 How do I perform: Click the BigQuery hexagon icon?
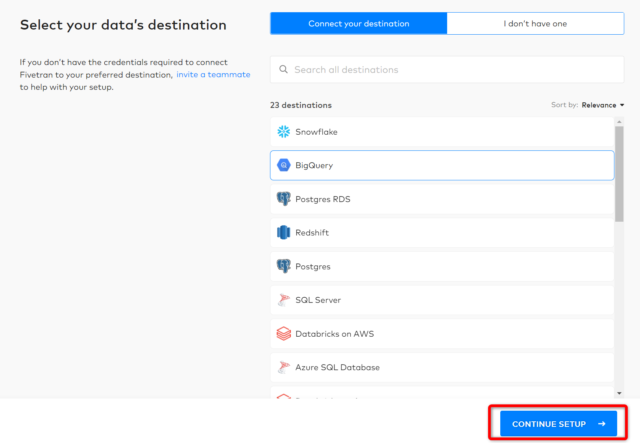point(284,165)
